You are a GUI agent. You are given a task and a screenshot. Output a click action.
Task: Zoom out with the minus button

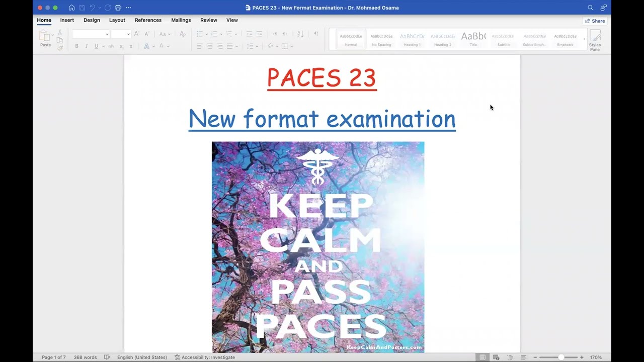click(x=535, y=357)
